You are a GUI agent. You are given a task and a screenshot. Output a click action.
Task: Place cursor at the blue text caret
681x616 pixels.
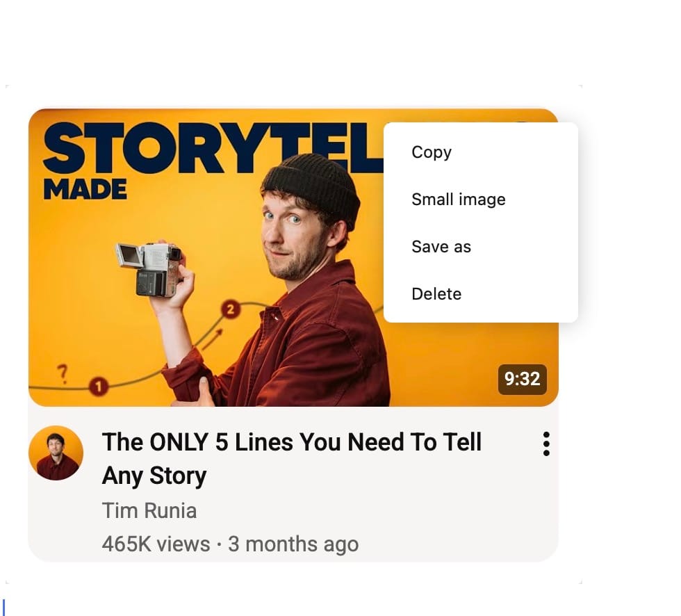[x=3, y=607]
